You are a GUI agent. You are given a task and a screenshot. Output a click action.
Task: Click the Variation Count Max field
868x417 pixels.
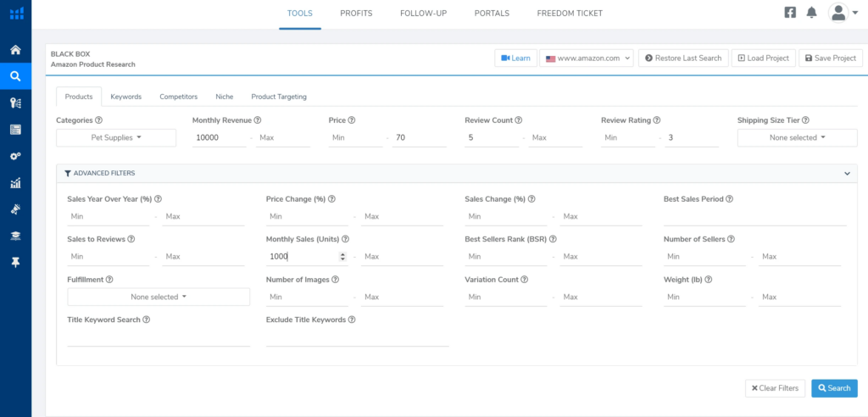click(x=601, y=297)
